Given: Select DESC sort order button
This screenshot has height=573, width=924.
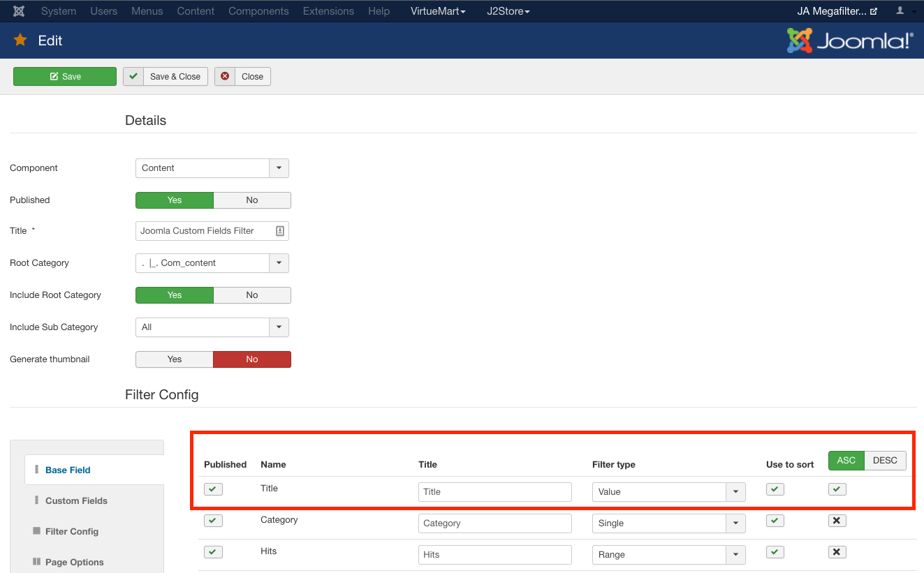Looking at the screenshot, I should 884,461.
